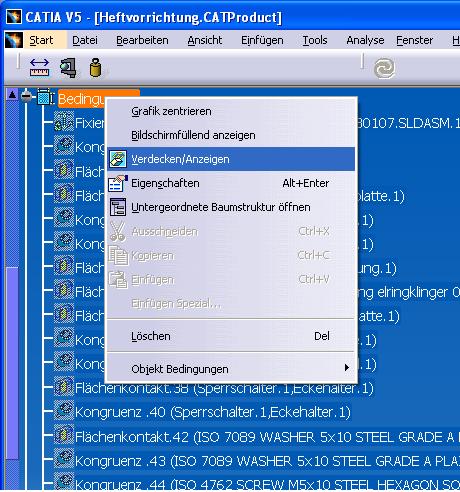Select the Fixieren tree row
The height and width of the screenshot is (492, 460).
pyautogui.click(x=89, y=123)
